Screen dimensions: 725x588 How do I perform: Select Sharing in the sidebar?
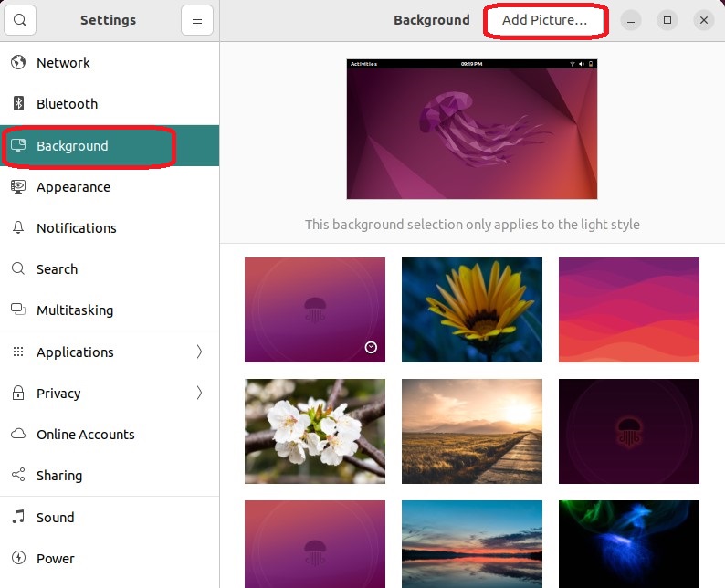pyautogui.click(x=59, y=476)
